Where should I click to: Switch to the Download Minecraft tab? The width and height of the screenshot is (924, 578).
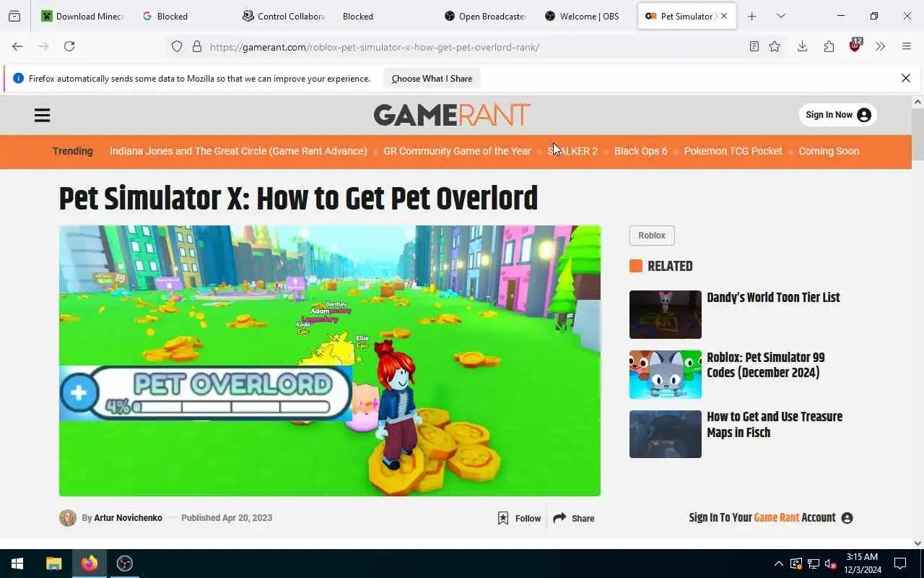[x=82, y=16]
